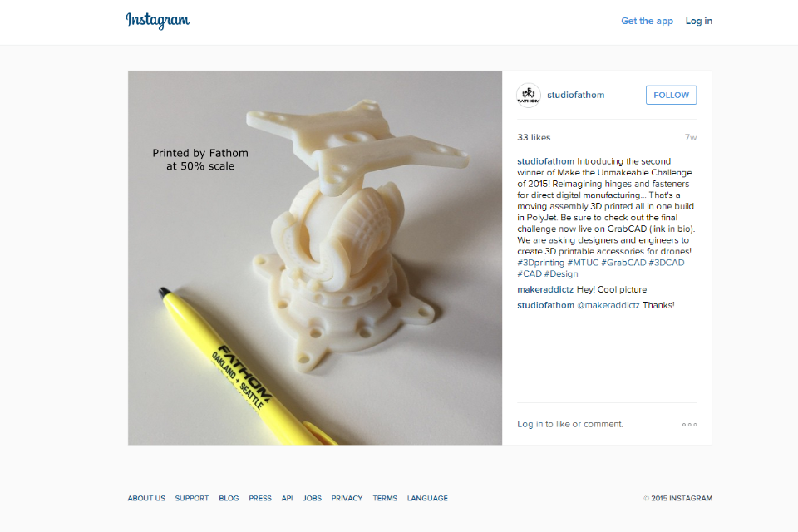Open the #GrabCAD hashtag

pyautogui.click(x=623, y=263)
